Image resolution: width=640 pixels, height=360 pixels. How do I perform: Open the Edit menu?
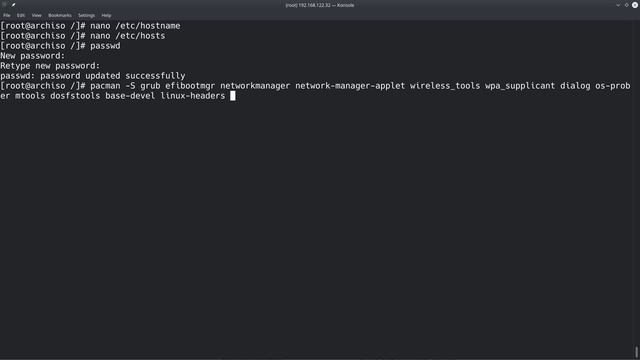point(21,16)
